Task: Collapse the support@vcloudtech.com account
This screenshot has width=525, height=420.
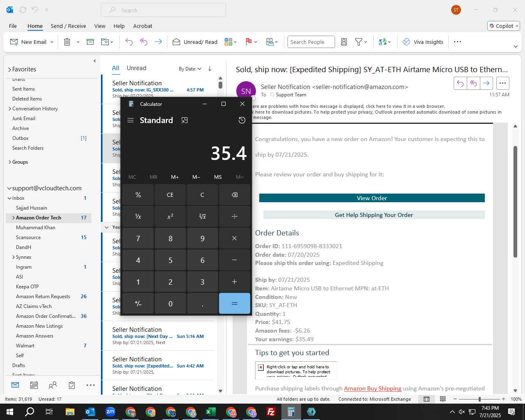Action: (x=9, y=188)
